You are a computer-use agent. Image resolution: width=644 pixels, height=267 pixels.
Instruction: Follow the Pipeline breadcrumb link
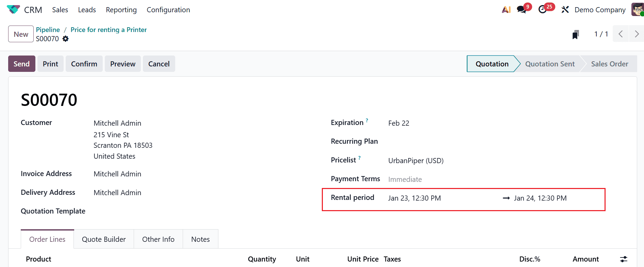(x=48, y=30)
